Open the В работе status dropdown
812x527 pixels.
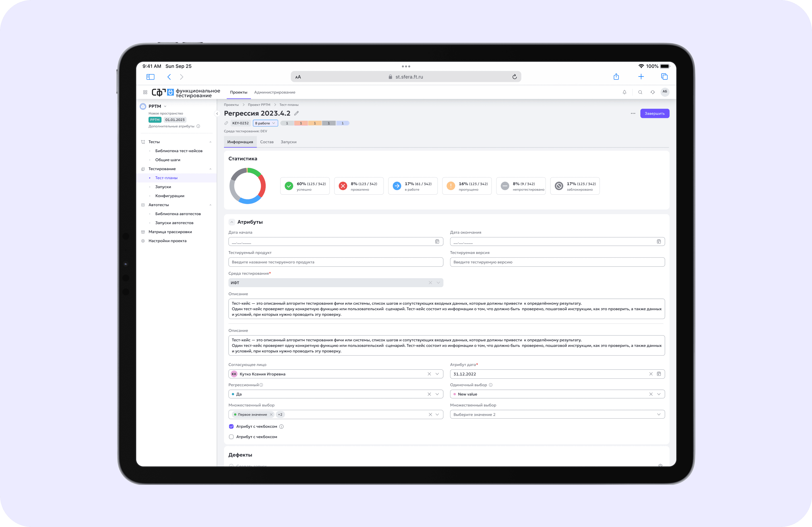[x=265, y=123]
